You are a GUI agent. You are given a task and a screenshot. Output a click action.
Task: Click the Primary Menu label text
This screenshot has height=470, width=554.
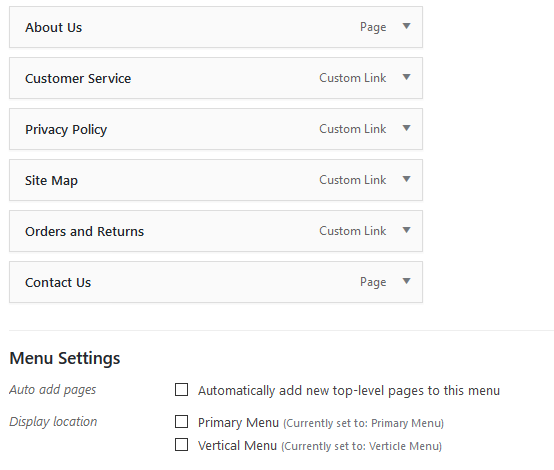click(x=238, y=423)
